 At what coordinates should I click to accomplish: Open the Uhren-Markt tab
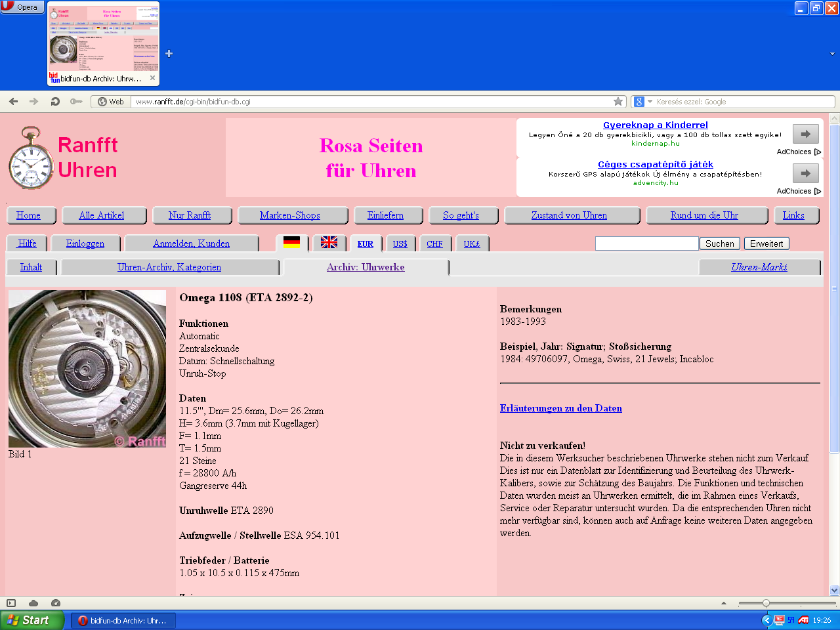point(759,267)
